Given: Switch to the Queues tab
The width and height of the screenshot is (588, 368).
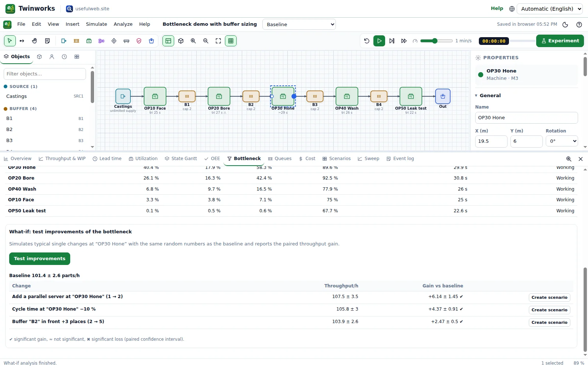Looking at the screenshot, I should click(280, 159).
